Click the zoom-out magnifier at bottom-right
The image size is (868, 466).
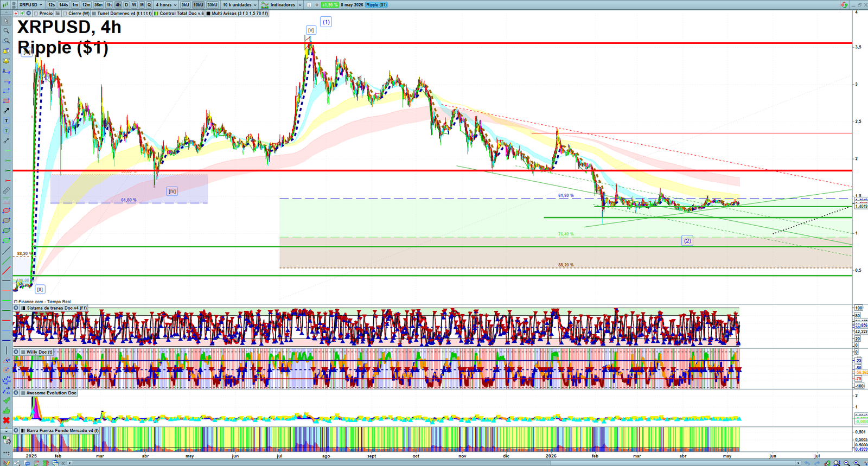[x=847, y=463]
